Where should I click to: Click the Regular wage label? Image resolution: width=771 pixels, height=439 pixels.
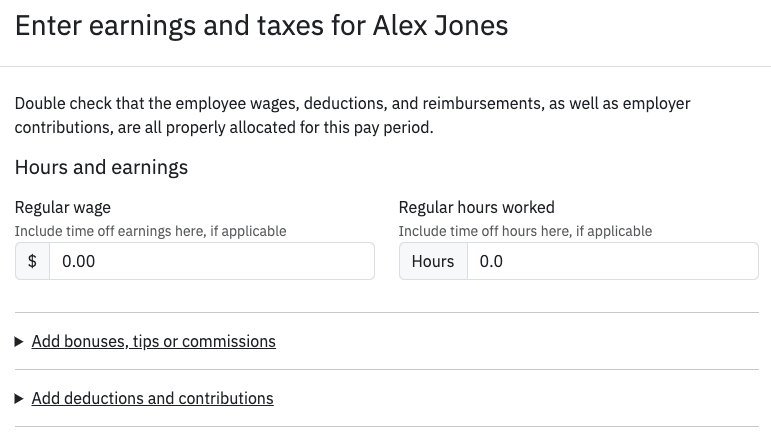point(63,208)
